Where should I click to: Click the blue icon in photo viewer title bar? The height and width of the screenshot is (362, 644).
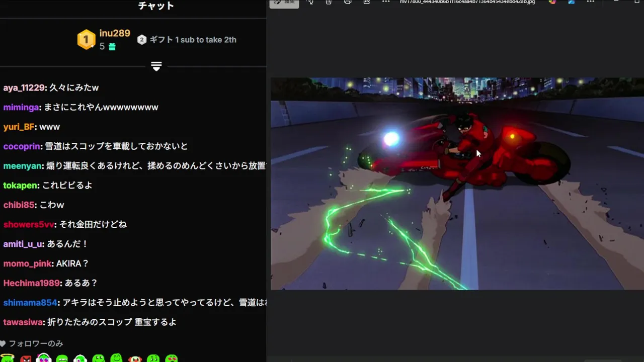pyautogui.click(x=572, y=2)
